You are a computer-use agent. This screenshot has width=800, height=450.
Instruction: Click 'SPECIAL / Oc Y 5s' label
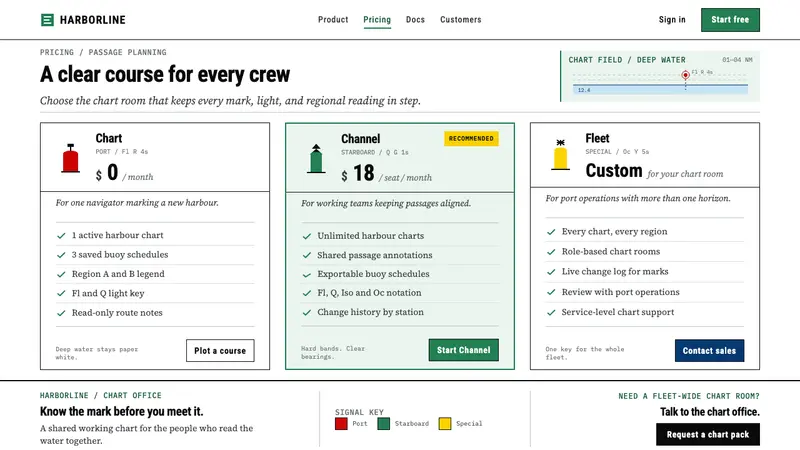pos(617,152)
